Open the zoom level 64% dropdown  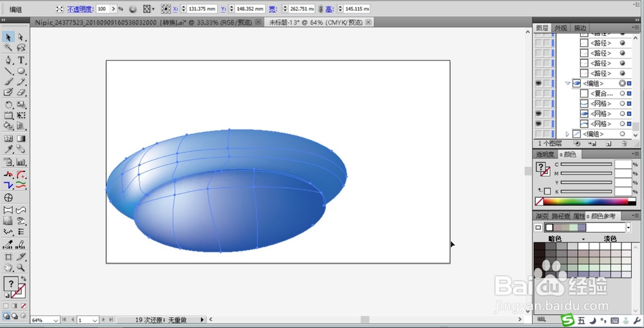55,320
